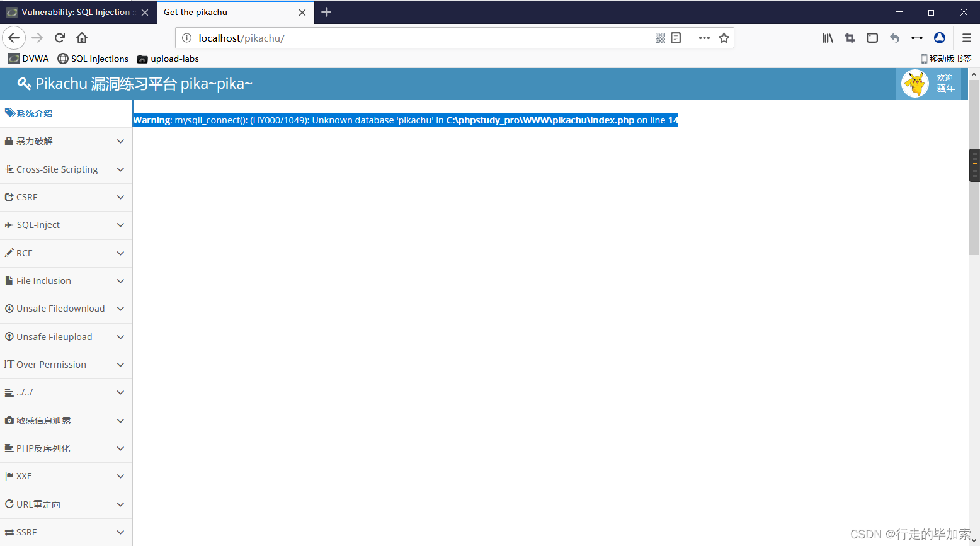980x546 pixels.
Task: Expand the SQL-Inject section chevron
Action: tap(120, 225)
